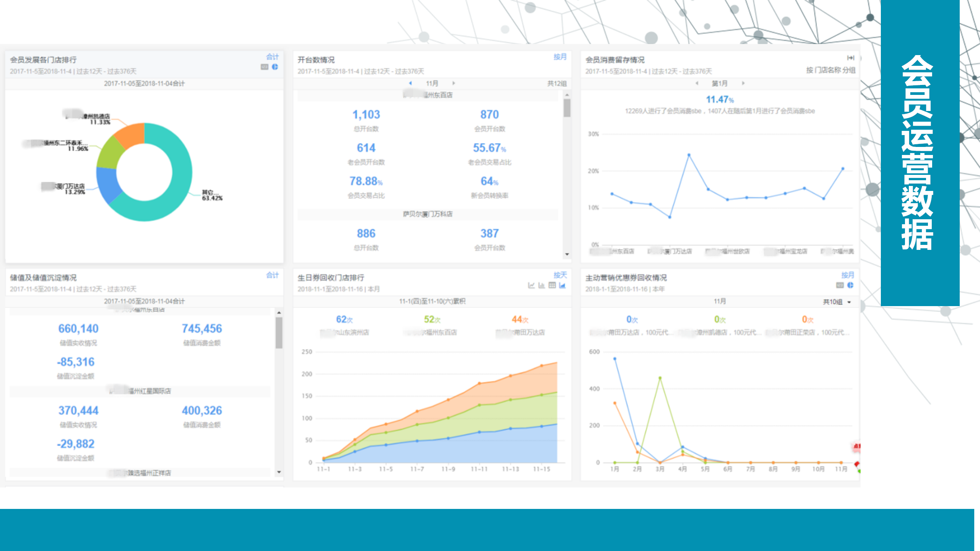
Task: Click scrollbar up arrow in 储值及储值沉淀情况 panel
Action: click(x=279, y=313)
